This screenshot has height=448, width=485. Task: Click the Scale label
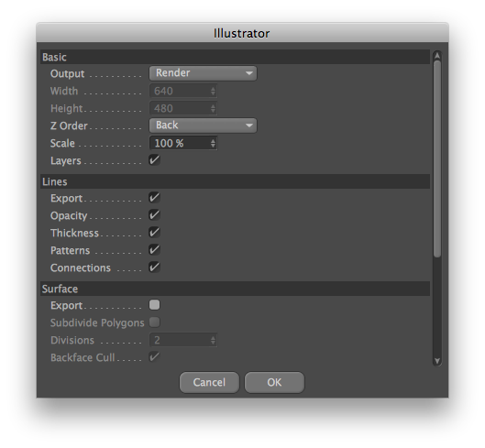(62, 143)
